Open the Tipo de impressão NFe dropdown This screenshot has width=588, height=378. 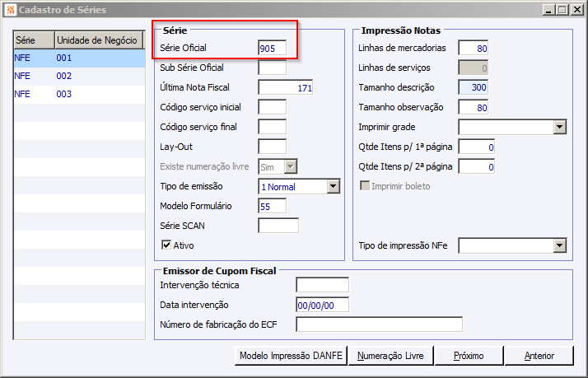pyautogui.click(x=559, y=245)
